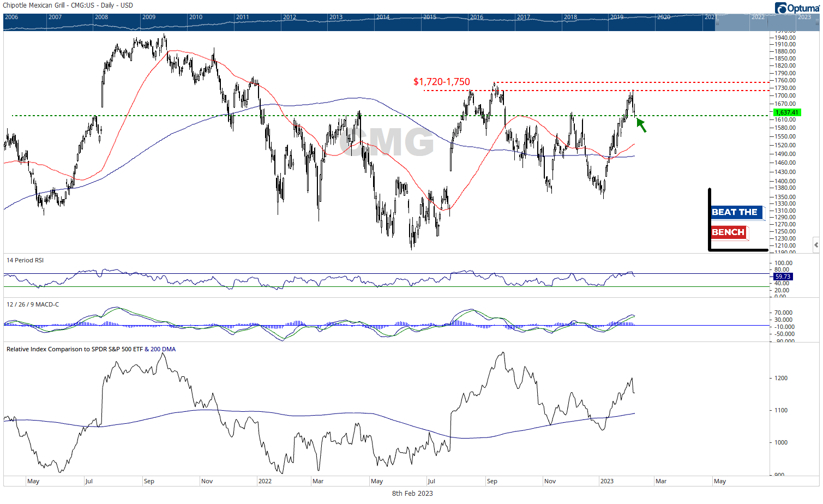Jump to 2020 in the timeline navigator
Screen dimensions: 823x504
[664, 17]
